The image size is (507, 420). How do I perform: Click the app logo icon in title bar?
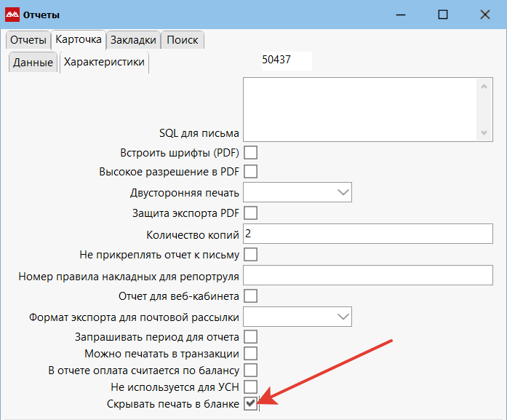coord(12,15)
